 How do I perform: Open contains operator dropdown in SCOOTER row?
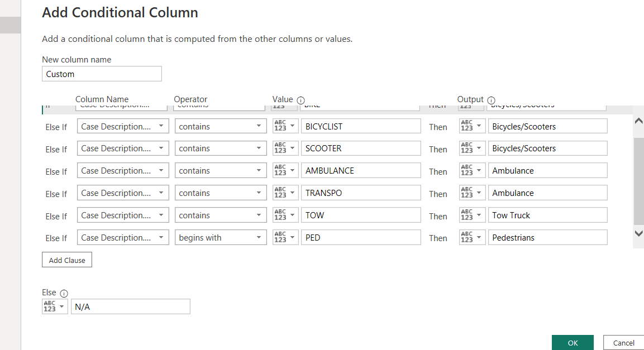(221, 148)
